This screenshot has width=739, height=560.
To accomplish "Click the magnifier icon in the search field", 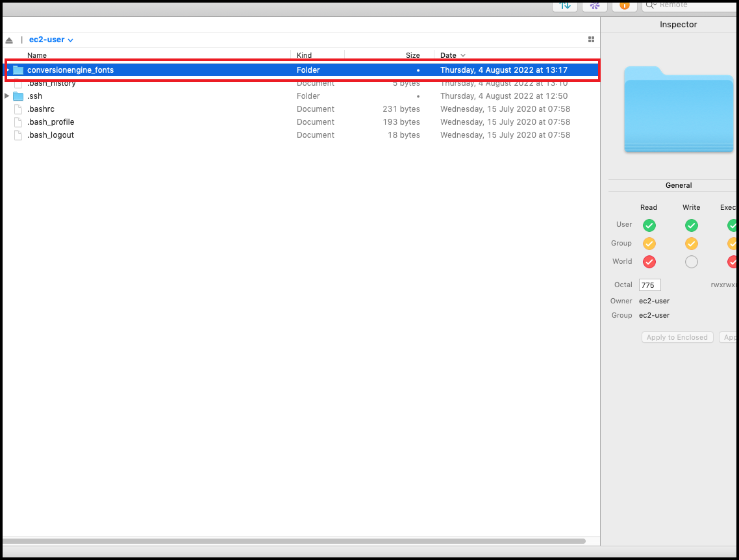I will click(651, 5).
